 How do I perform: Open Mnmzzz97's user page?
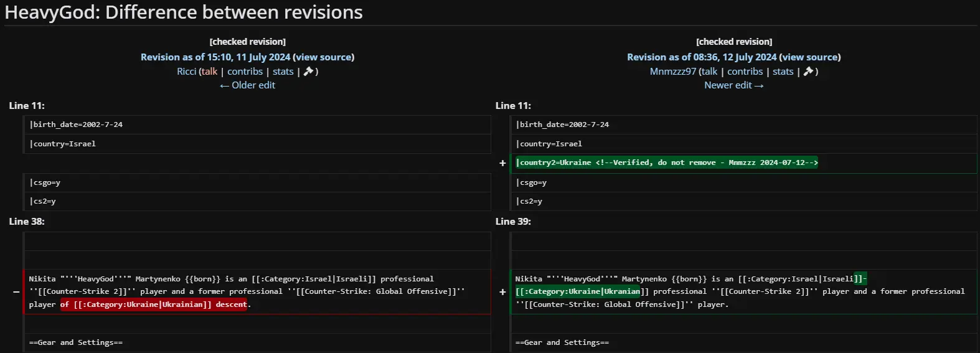click(672, 71)
